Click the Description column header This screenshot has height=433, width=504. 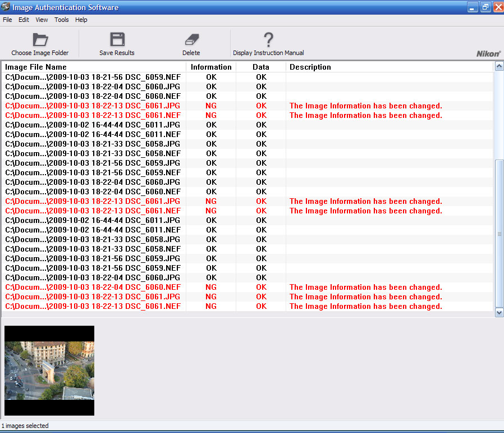[390, 67]
